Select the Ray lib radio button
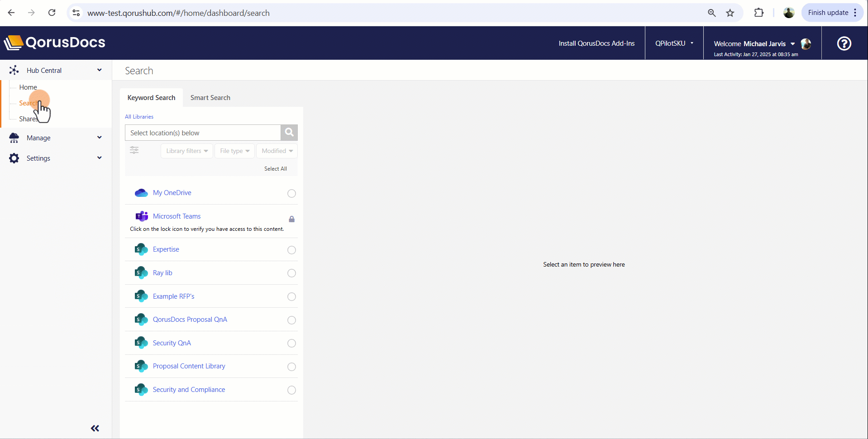 point(292,273)
